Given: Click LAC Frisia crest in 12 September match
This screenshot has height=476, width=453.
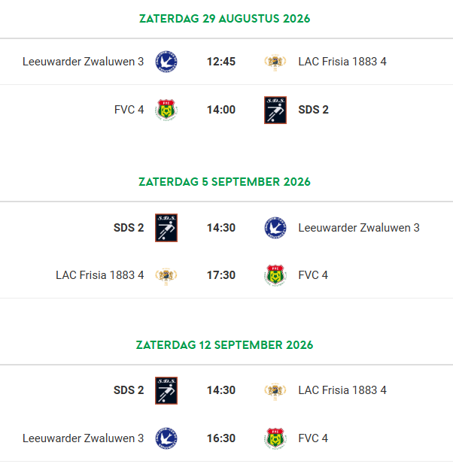Looking at the screenshot, I should click(x=275, y=391).
